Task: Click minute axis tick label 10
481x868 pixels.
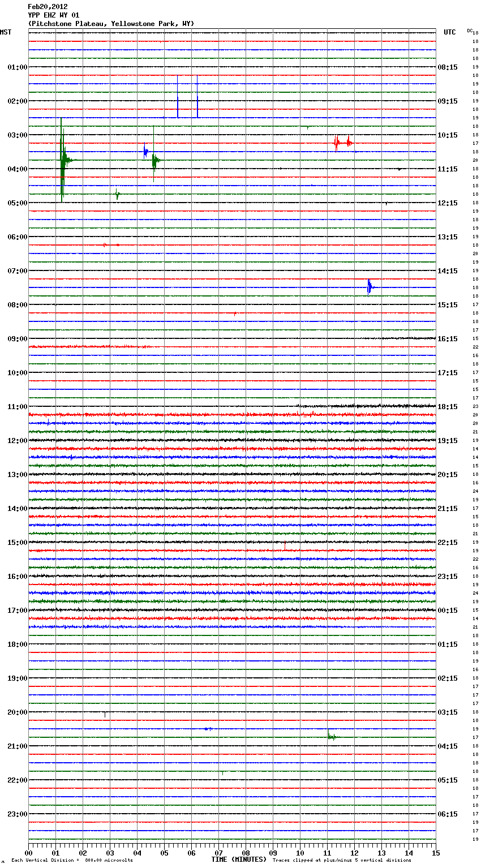Action: 300,853
